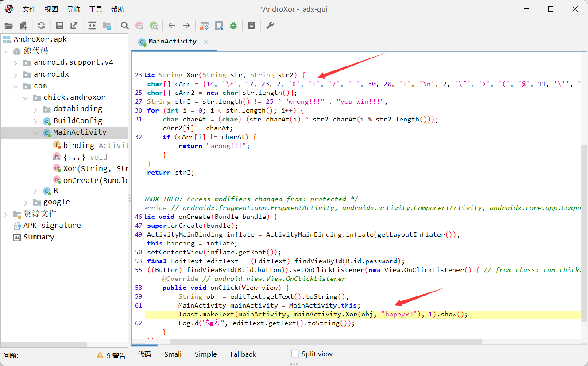Open the 工具 menu
The image size is (588, 366).
96,9
